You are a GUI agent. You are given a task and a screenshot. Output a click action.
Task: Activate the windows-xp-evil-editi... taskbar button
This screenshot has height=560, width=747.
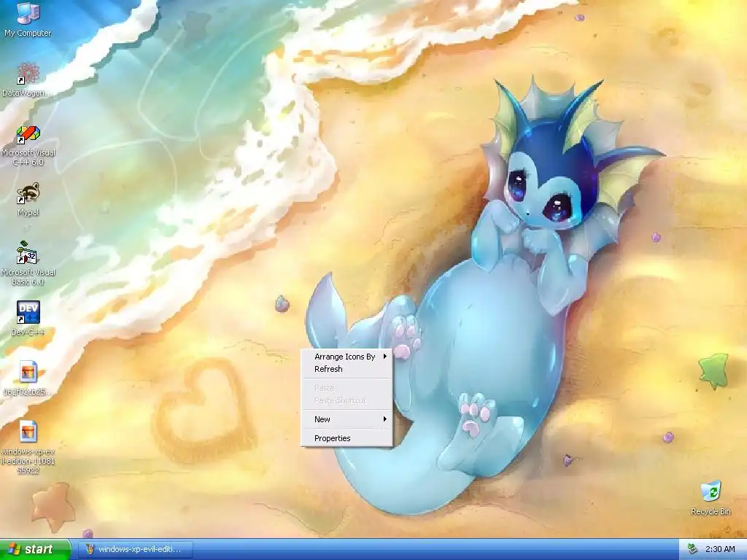click(x=136, y=549)
